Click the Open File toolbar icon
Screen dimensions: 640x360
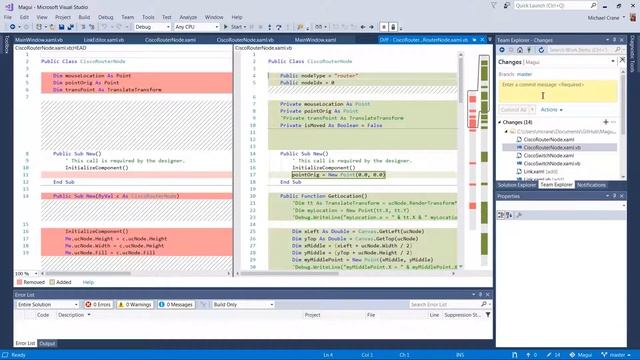pyautogui.click(x=52, y=27)
